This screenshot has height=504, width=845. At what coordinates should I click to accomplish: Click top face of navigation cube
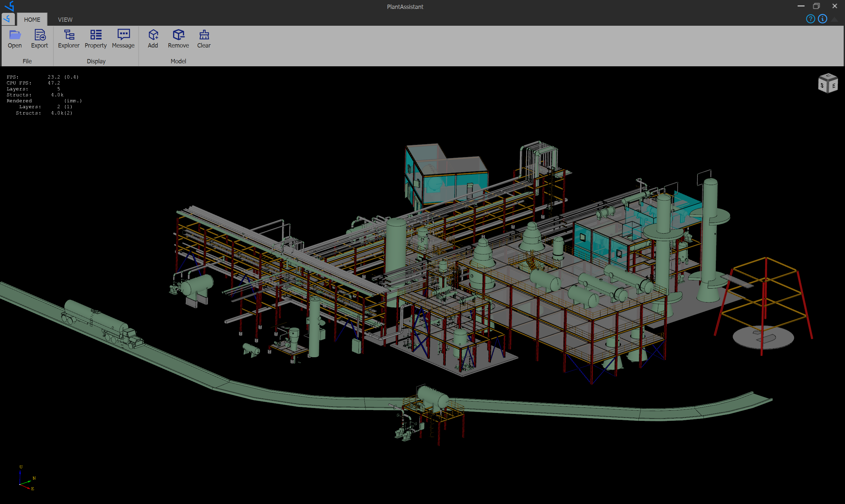click(x=828, y=76)
